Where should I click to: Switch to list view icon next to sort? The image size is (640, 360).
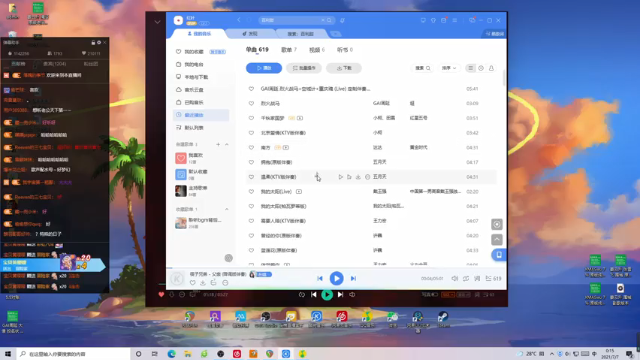(471, 68)
